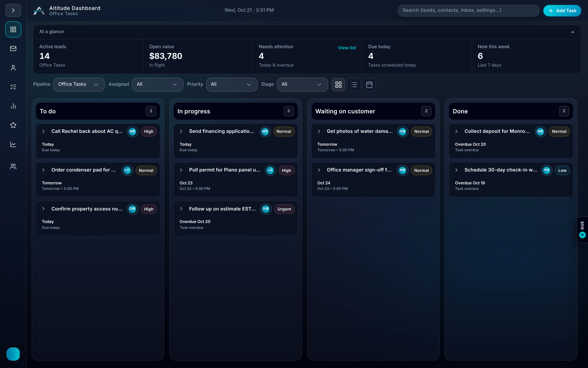588x368 pixels.
Task: Open the Pipeline Office Tasks dropdown
Action: [79, 84]
